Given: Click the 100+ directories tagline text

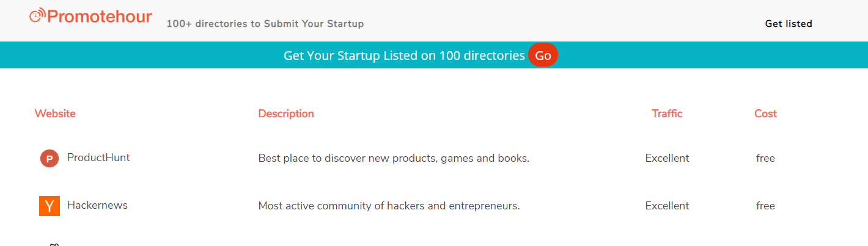Looking at the screenshot, I should 265,24.
